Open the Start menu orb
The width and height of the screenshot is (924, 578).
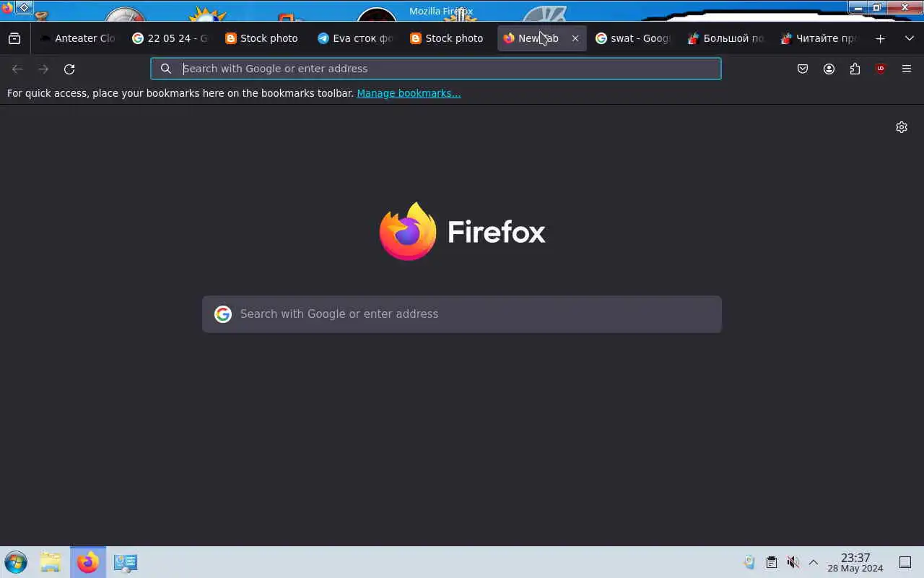[x=16, y=562]
